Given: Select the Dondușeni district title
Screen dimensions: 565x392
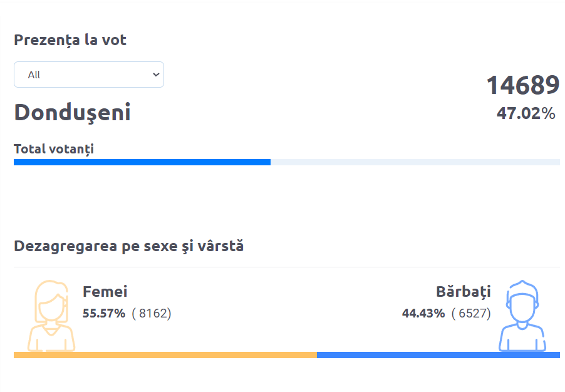Looking at the screenshot, I should pyautogui.click(x=72, y=113).
